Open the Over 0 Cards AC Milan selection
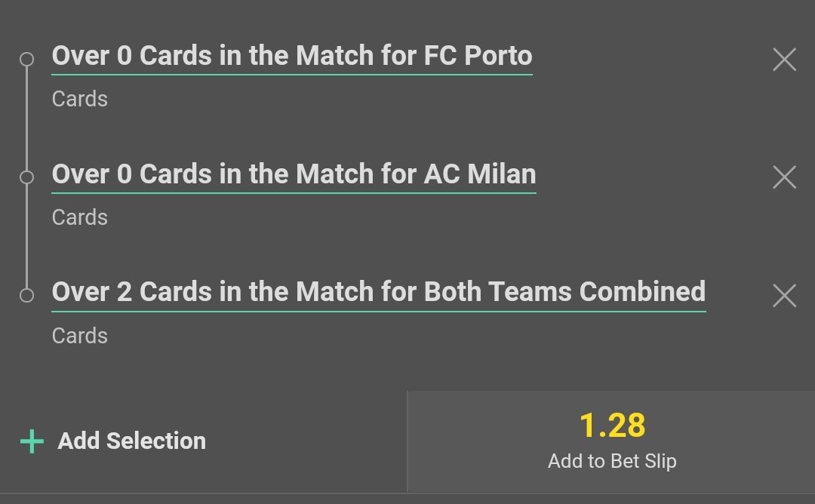815x504 pixels. pyautogui.click(x=294, y=174)
